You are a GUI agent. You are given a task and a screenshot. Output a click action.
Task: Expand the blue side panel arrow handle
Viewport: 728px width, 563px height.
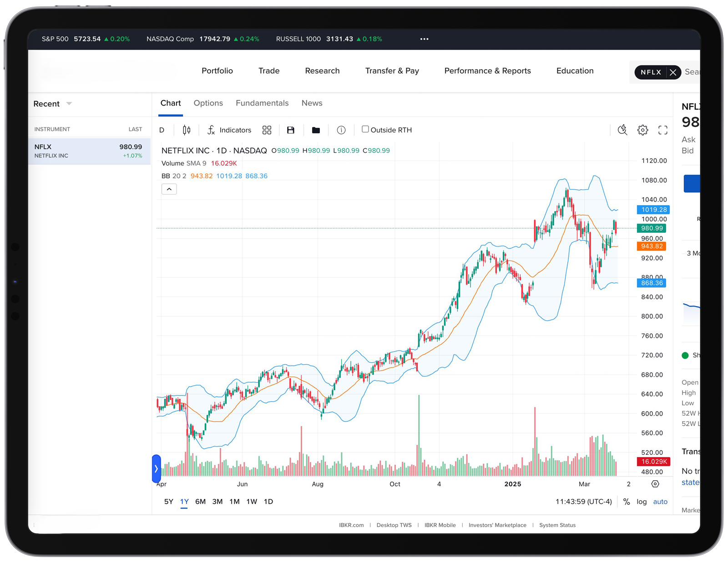click(x=156, y=468)
